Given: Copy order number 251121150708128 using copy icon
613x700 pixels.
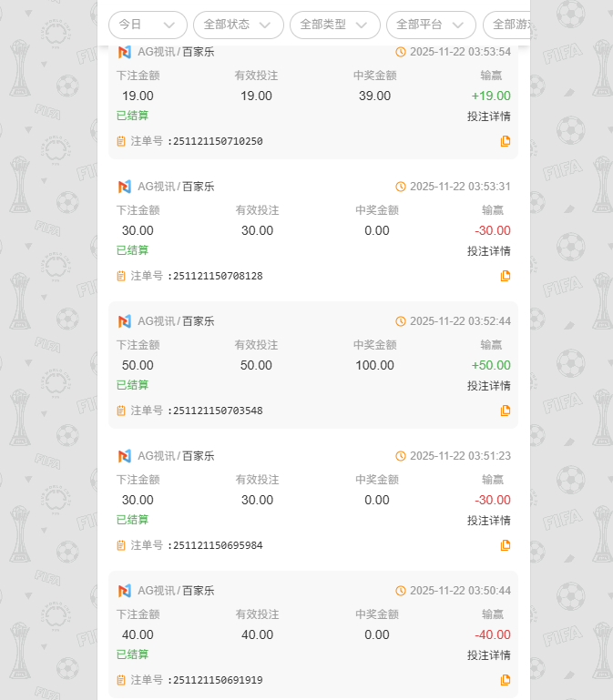Looking at the screenshot, I should pyautogui.click(x=506, y=276).
